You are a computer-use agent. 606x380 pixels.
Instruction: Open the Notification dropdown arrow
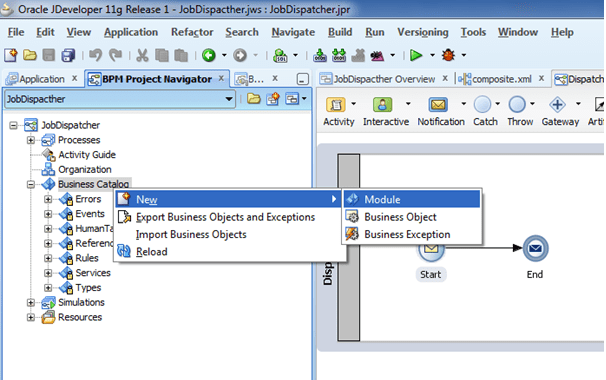[x=463, y=104]
